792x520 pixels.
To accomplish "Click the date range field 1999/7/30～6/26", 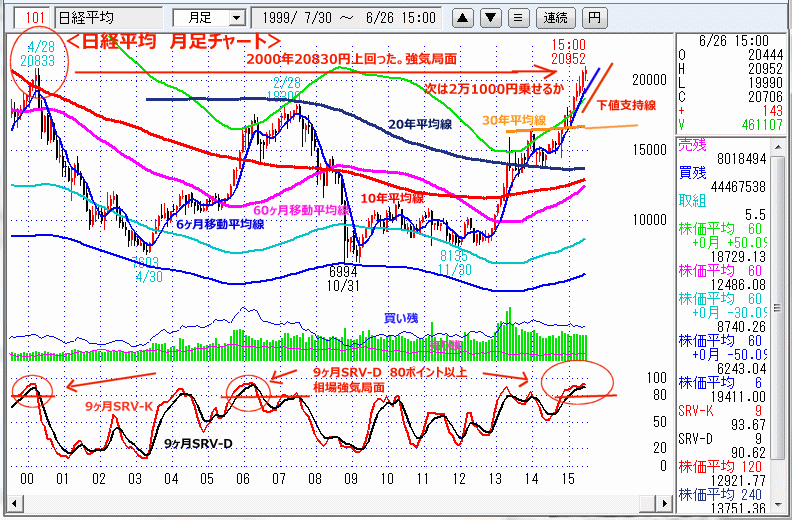I will 349,17.
